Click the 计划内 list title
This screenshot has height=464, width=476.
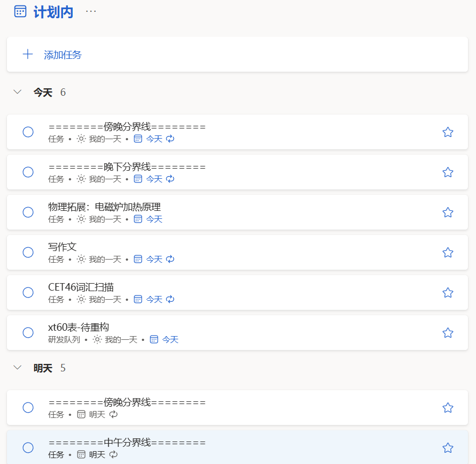click(53, 12)
